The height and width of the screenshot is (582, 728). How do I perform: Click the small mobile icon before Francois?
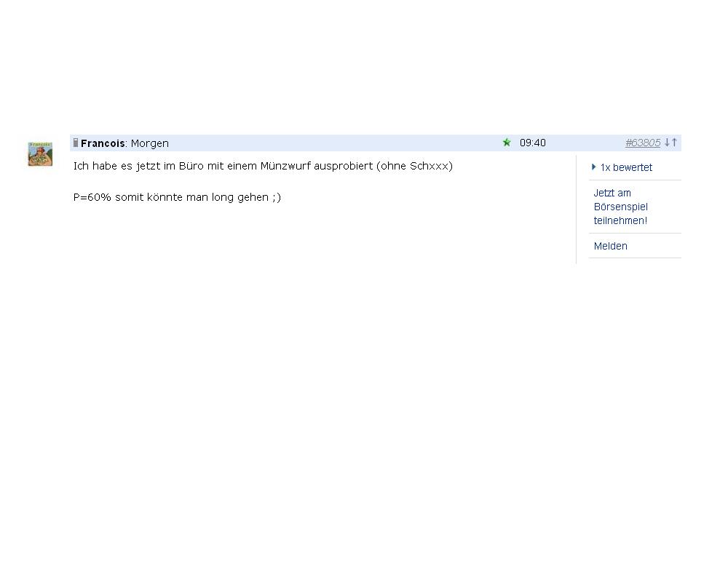point(76,143)
